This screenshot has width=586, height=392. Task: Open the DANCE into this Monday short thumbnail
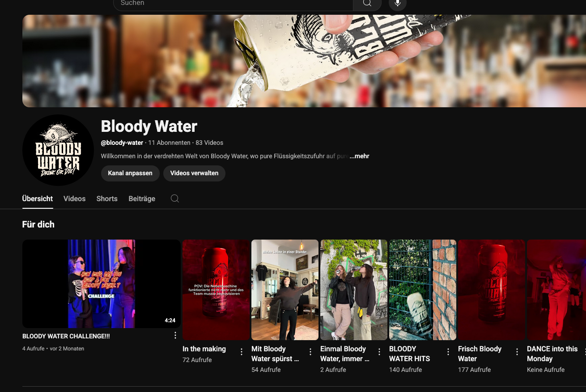[x=556, y=290]
